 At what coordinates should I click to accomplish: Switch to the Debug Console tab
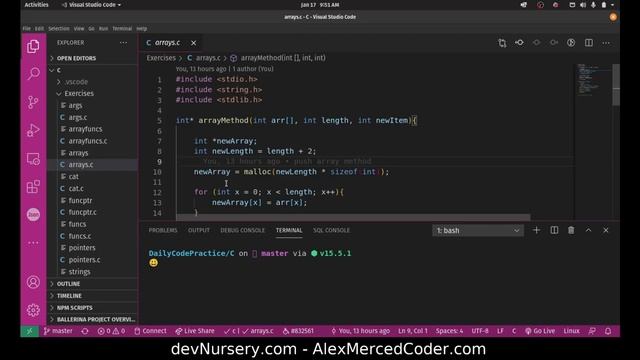coord(242,230)
